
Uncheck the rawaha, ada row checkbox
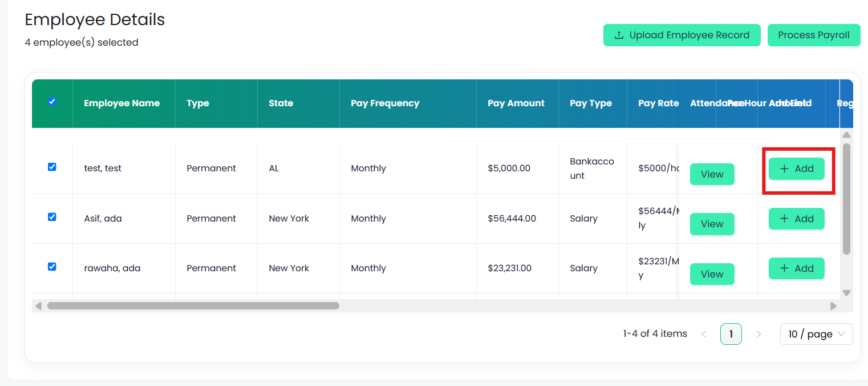click(52, 267)
